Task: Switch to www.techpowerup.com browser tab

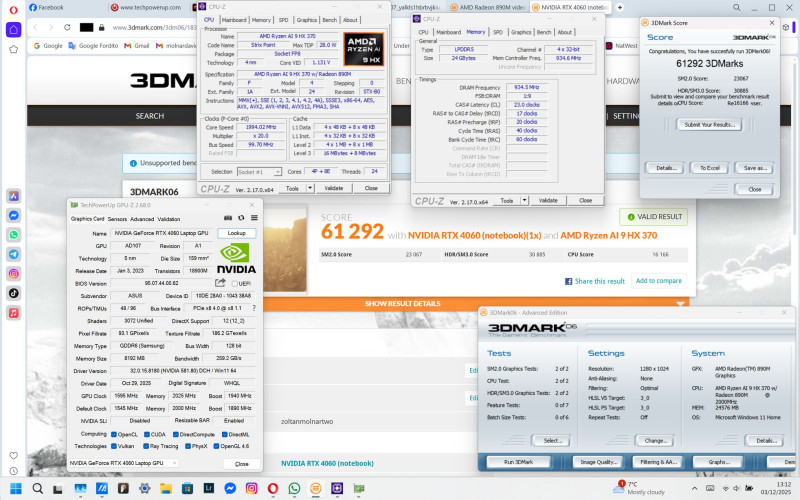Action: pyautogui.click(x=149, y=8)
